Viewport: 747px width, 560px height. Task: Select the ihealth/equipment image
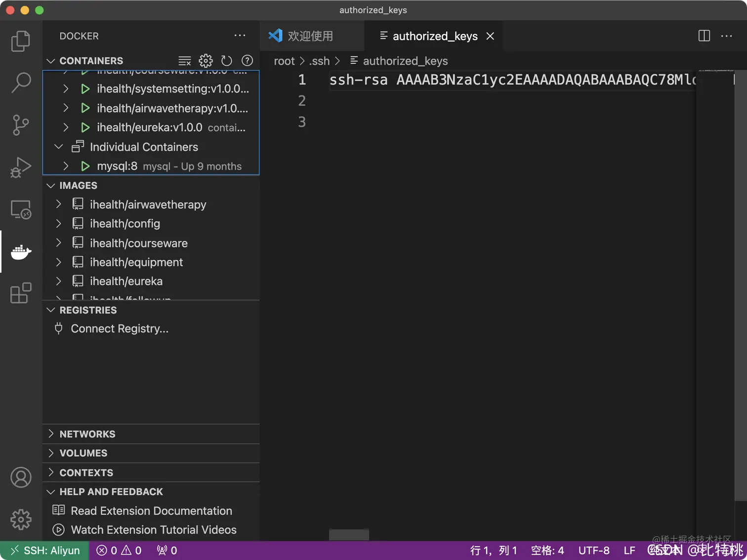tap(151, 262)
